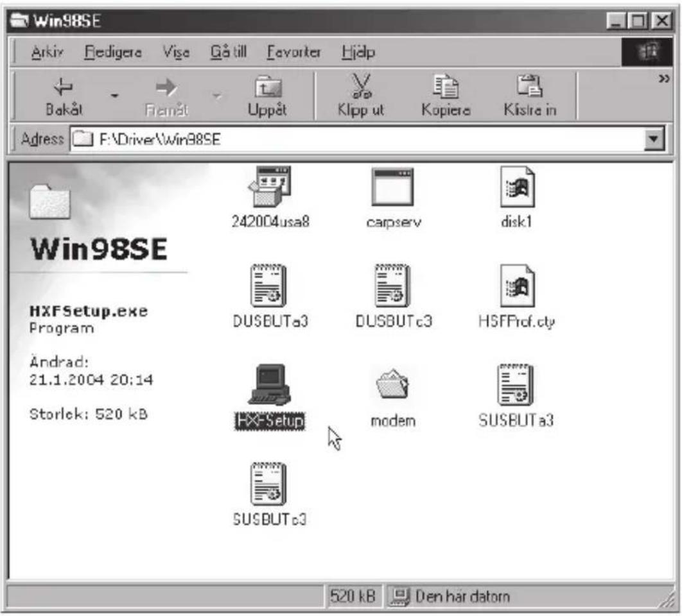This screenshot has height=616, width=682.
Task: Click the Win98SE title bar folder icon
Action: coord(19,21)
